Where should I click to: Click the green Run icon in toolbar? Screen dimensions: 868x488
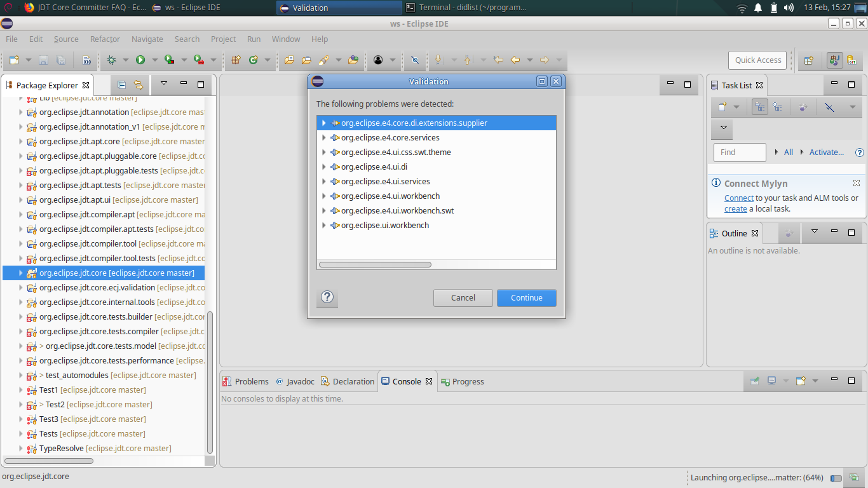(140, 60)
